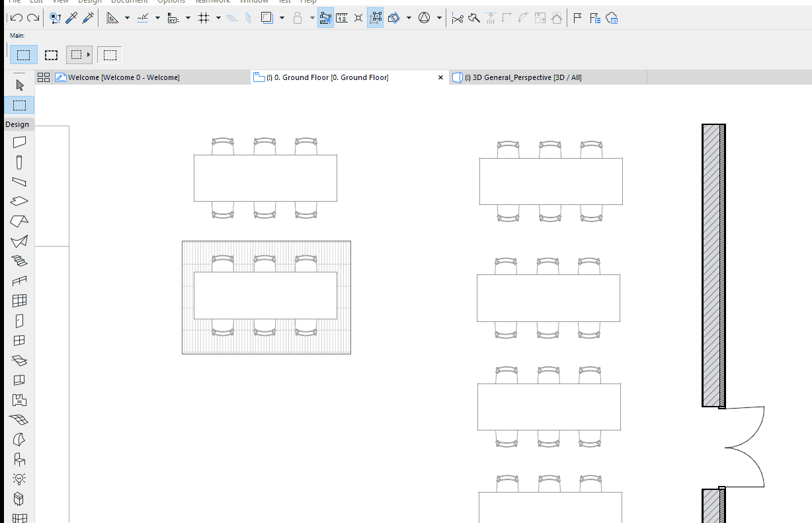Select the double door swing symbol
Viewport: 812px width, 523px height.
pyautogui.click(x=745, y=447)
